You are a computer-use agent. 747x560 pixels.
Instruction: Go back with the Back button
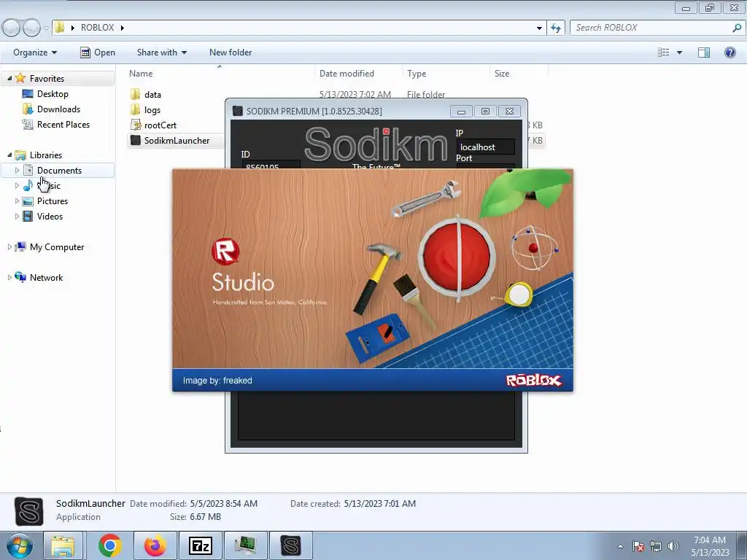[12, 28]
